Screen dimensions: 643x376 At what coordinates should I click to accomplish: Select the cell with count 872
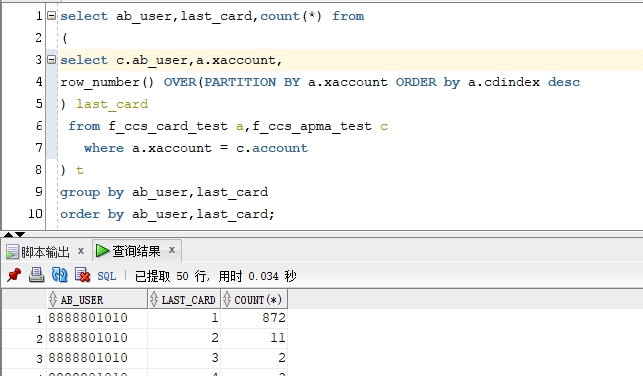pos(254,318)
